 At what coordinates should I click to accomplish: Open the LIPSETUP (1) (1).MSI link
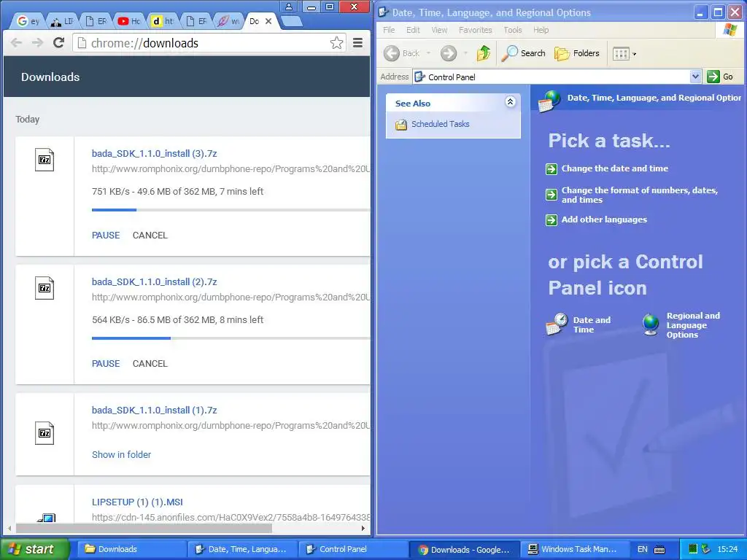[x=137, y=502]
